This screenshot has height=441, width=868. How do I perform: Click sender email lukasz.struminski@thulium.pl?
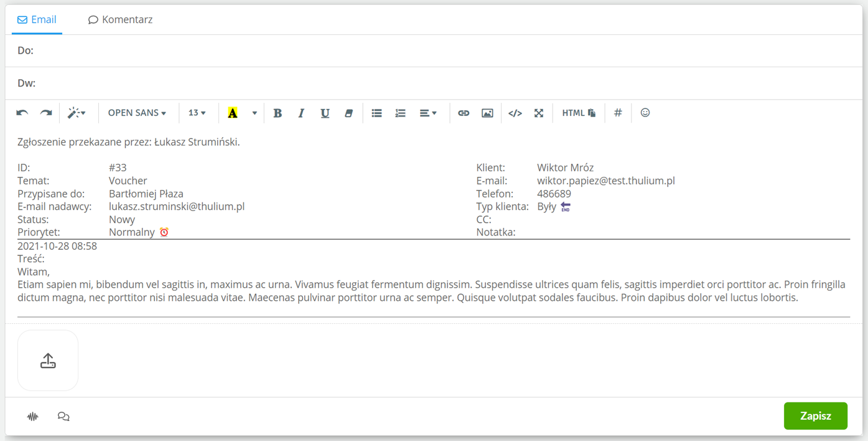pyautogui.click(x=177, y=206)
